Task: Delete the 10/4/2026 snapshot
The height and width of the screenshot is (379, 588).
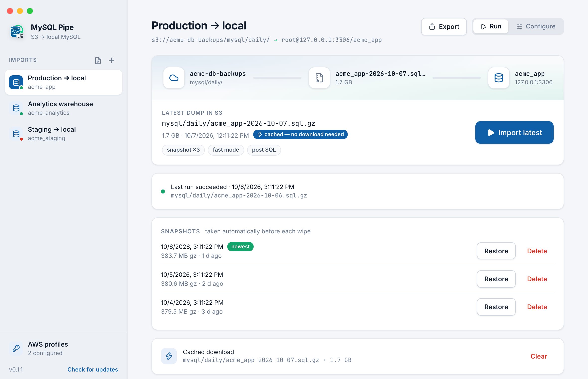Action: 537,307
